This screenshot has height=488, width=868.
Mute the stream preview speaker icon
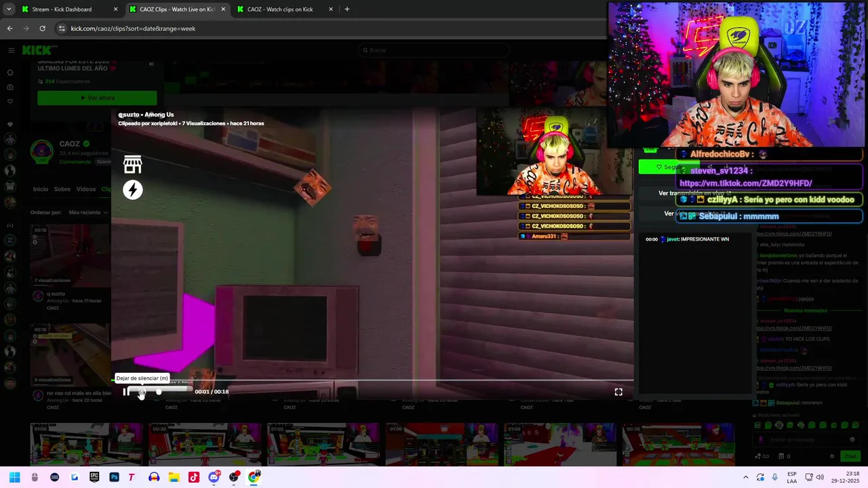(x=151, y=64)
